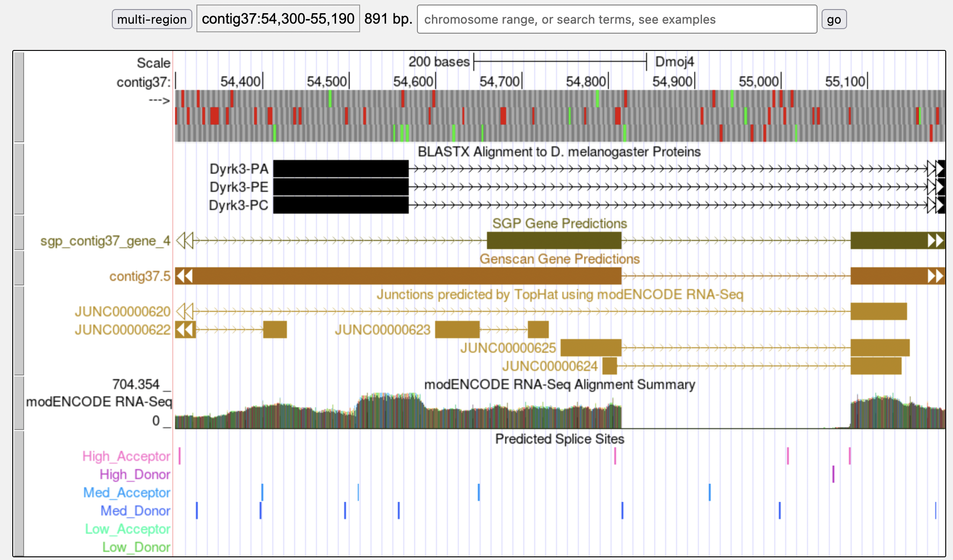
Task: Click the JUNC00000623 left junction block
Action: (x=457, y=330)
